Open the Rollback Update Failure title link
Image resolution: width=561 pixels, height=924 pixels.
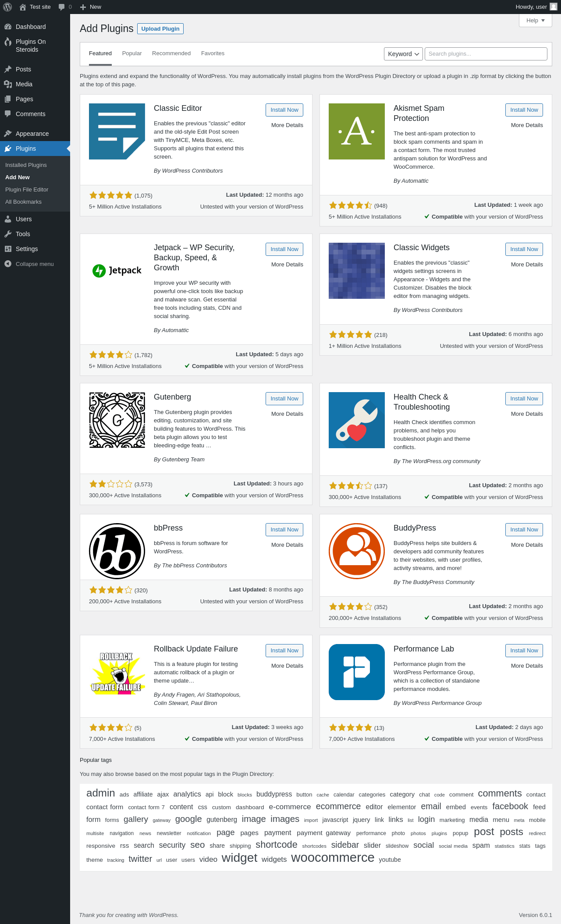coord(196,649)
